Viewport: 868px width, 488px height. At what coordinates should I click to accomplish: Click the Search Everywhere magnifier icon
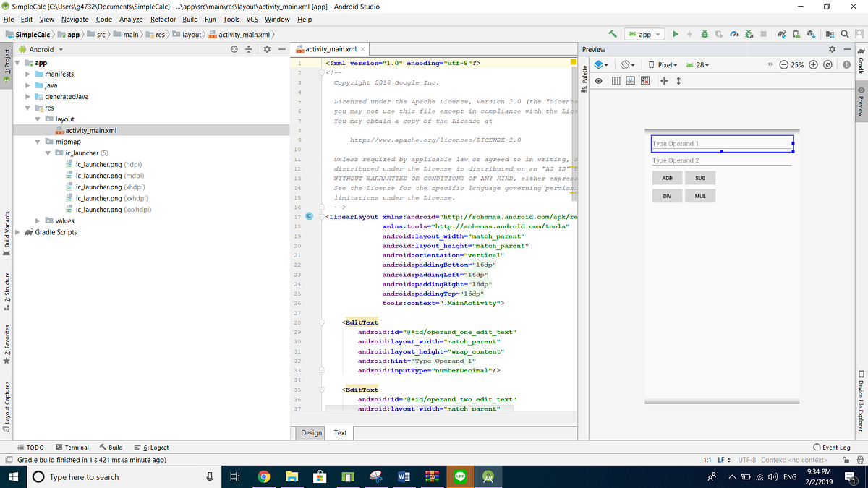point(845,34)
